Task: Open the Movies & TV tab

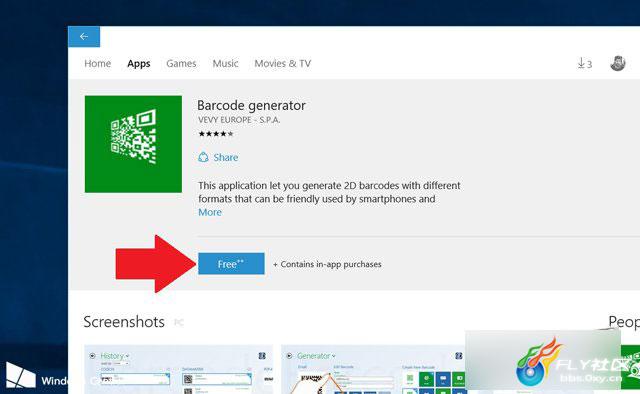Action: [x=282, y=64]
